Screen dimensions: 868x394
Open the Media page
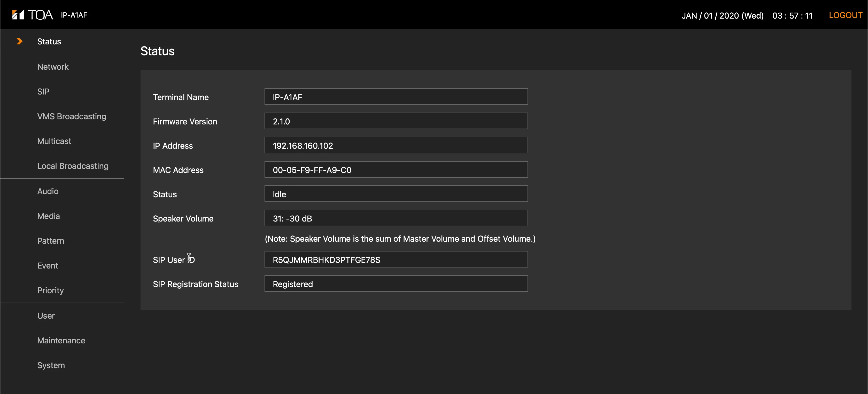(x=49, y=216)
